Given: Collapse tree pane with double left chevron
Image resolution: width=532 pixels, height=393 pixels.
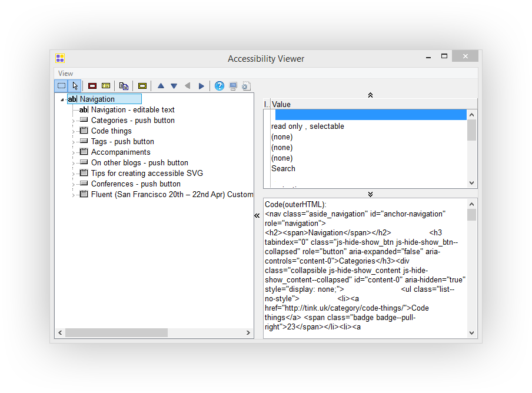Looking at the screenshot, I should click(257, 216).
